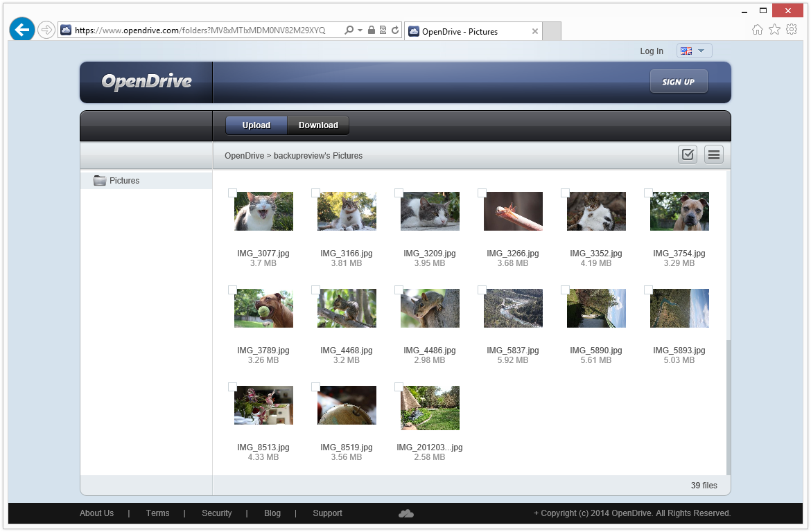The image size is (811, 532).
Task: Click the browser forward arrow
Action: click(x=46, y=30)
